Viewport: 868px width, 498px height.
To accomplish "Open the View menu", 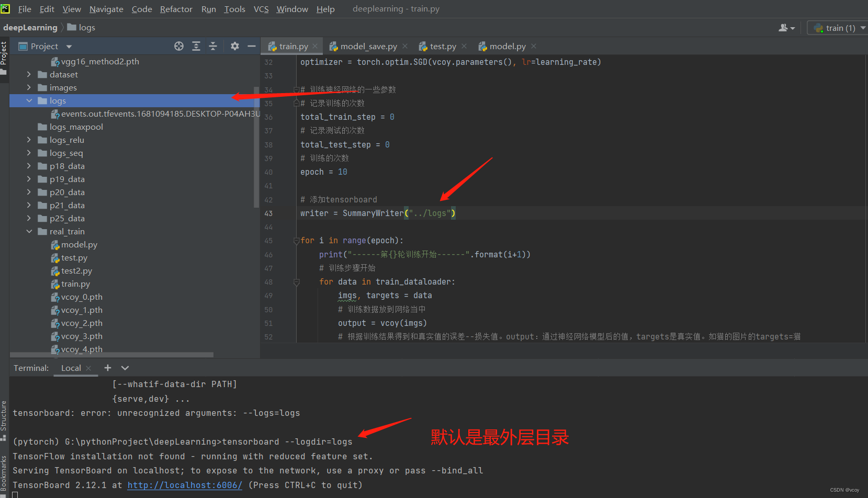I will coord(72,9).
